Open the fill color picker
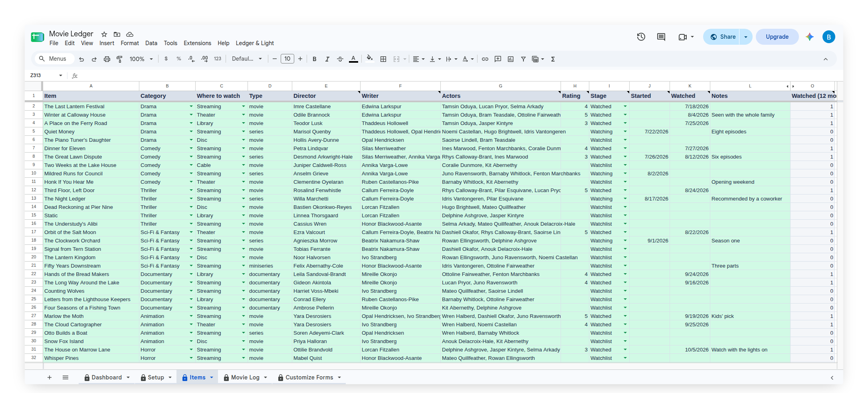Viewport: 868px width, 393px height. pyautogui.click(x=370, y=59)
